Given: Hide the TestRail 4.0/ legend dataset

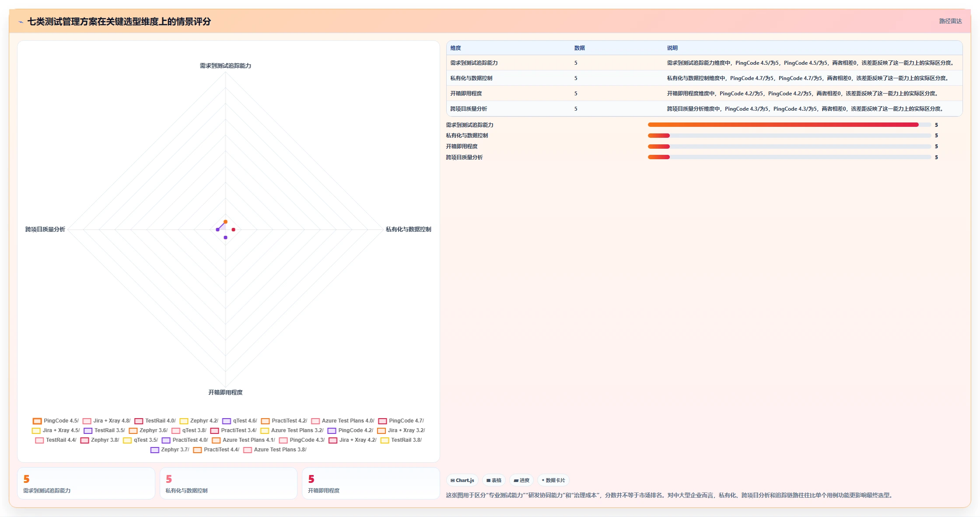Looking at the screenshot, I should (155, 421).
